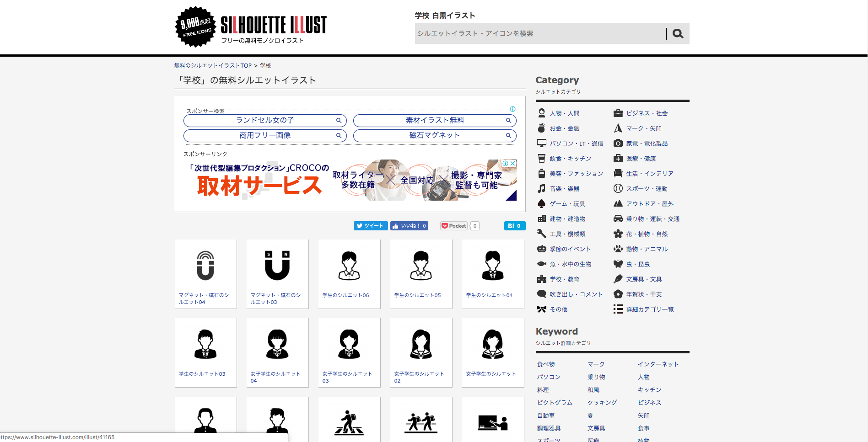Open keyword link インターネット
This screenshot has width=868, height=442.
click(x=658, y=364)
